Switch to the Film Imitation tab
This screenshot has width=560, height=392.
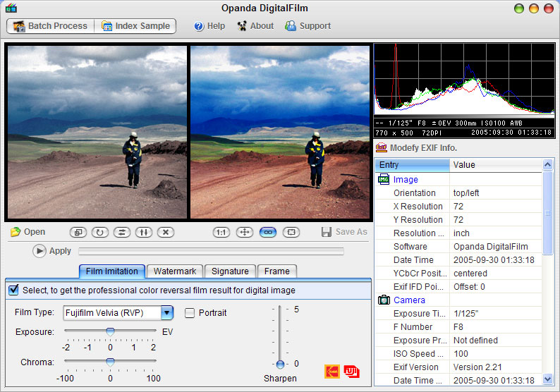(x=111, y=271)
